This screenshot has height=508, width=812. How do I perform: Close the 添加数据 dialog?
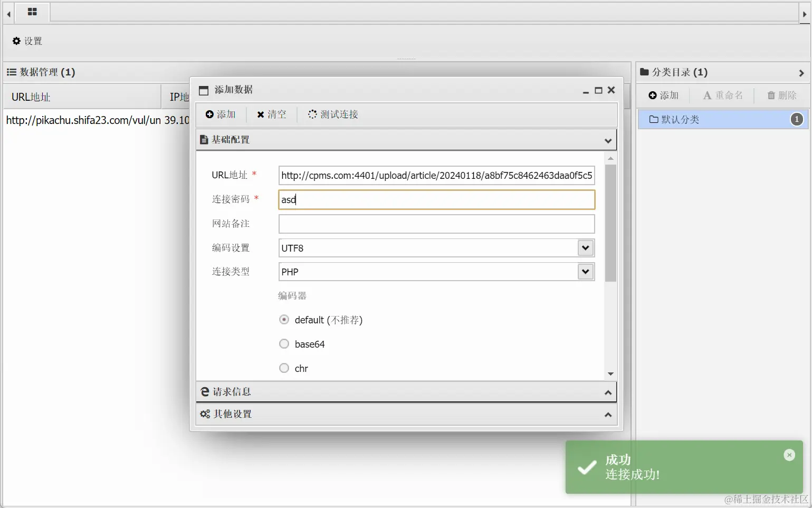pyautogui.click(x=612, y=90)
